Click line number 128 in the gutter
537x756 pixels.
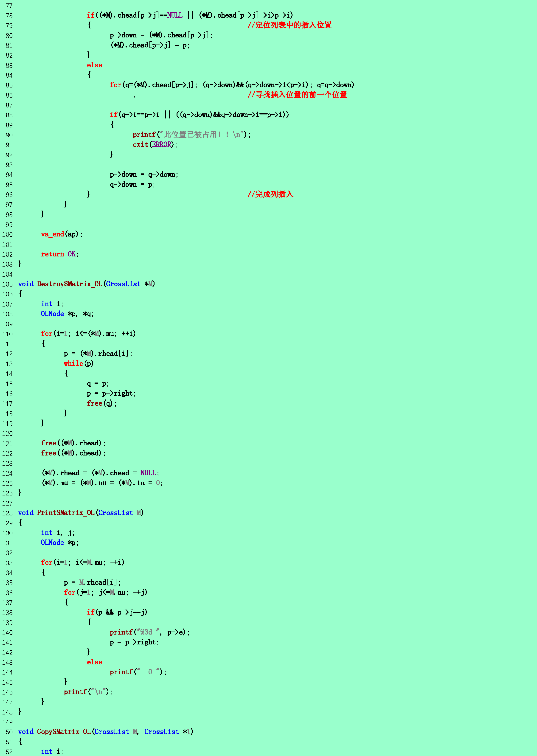[7, 513]
